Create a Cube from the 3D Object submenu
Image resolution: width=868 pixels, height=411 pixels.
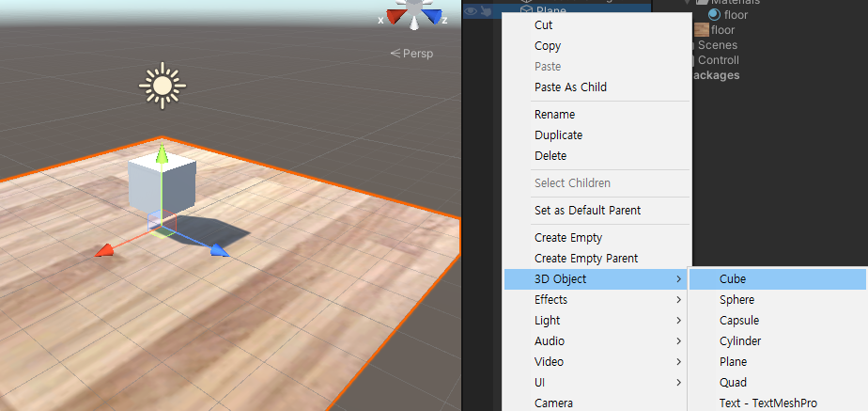click(777, 279)
